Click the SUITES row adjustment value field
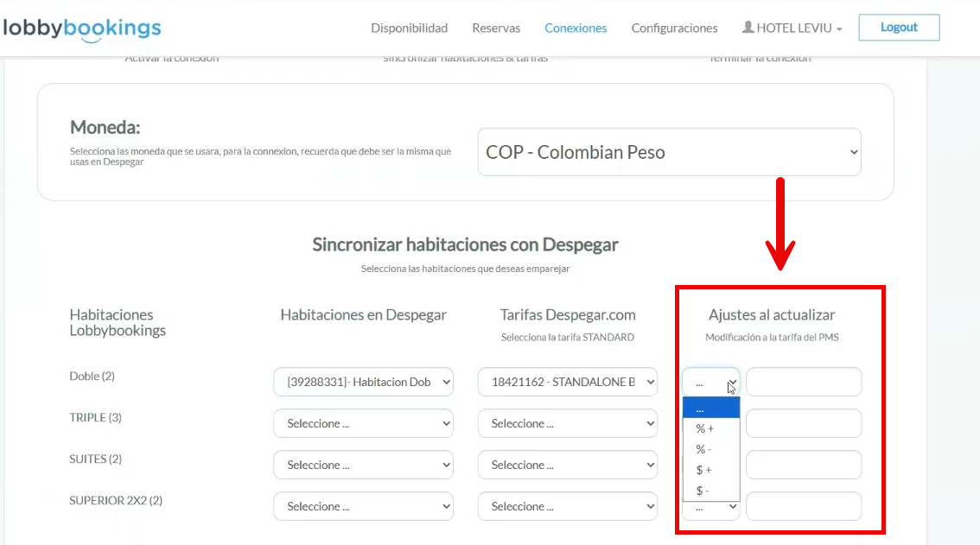 804,465
